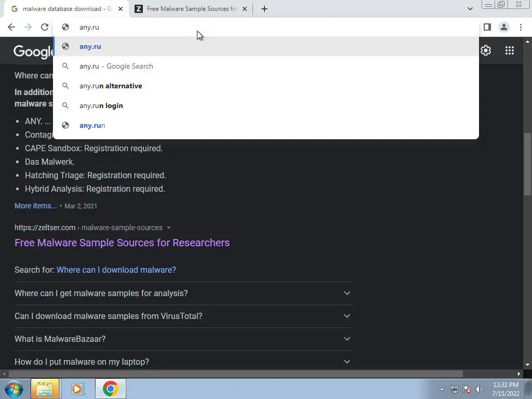Pick the 'any.run alternative' suggestion
This screenshot has width=532, height=399.
(x=266, y=86)
